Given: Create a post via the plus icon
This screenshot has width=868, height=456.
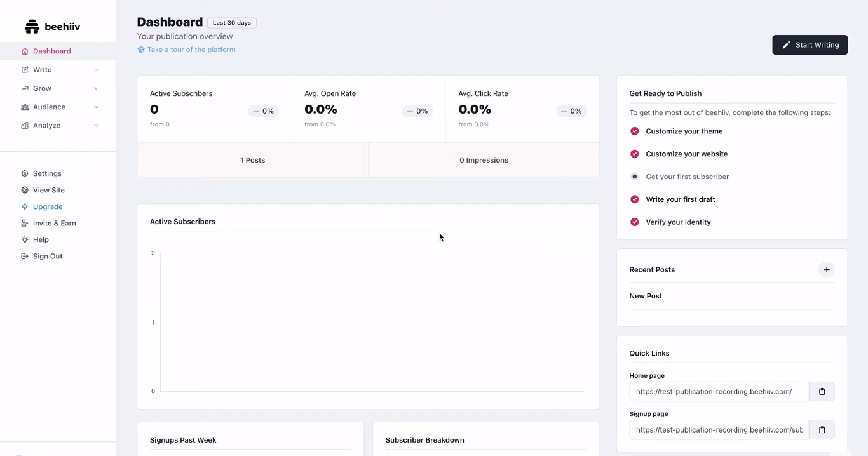Looking at the screenshot, I should pyautogui.click(x=827, y=269).
